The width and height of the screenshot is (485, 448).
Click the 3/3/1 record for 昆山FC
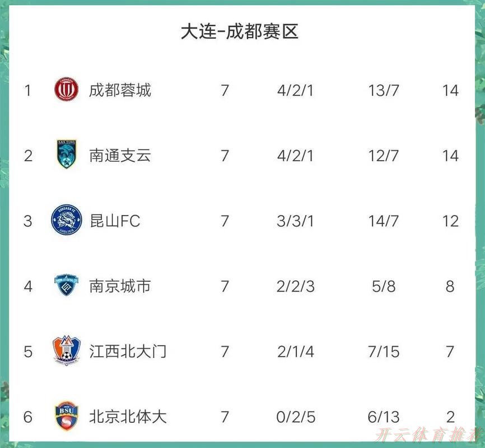295,221
